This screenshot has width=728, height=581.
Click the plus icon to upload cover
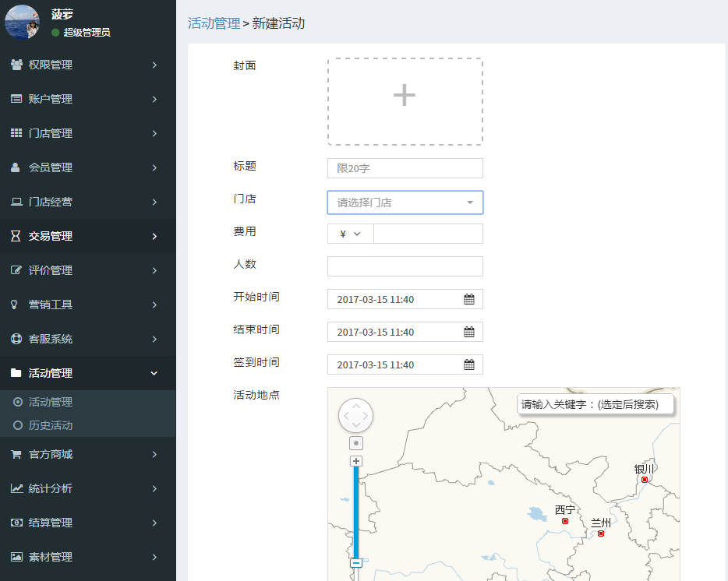click(x=405, y=95)
